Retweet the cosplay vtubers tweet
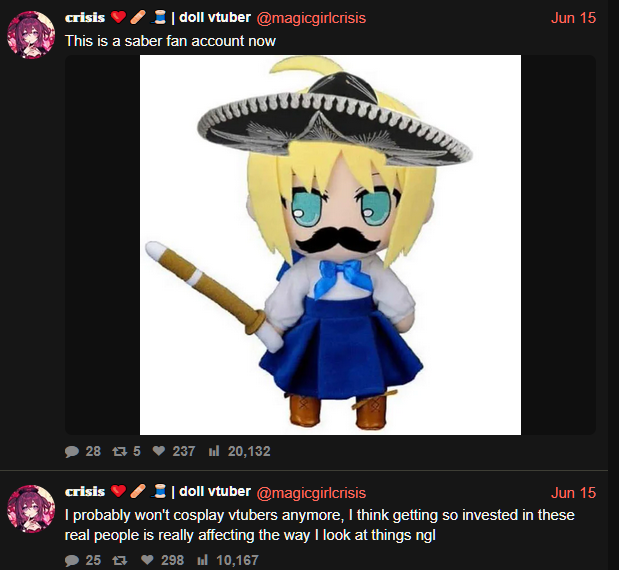619x570 pixels. coord(120,560)
